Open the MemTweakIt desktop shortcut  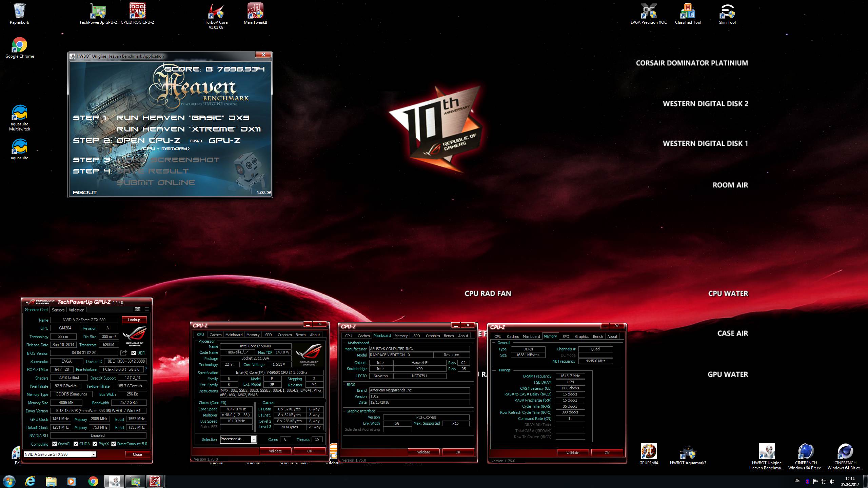pyautogui.click(x=255, y=14)
